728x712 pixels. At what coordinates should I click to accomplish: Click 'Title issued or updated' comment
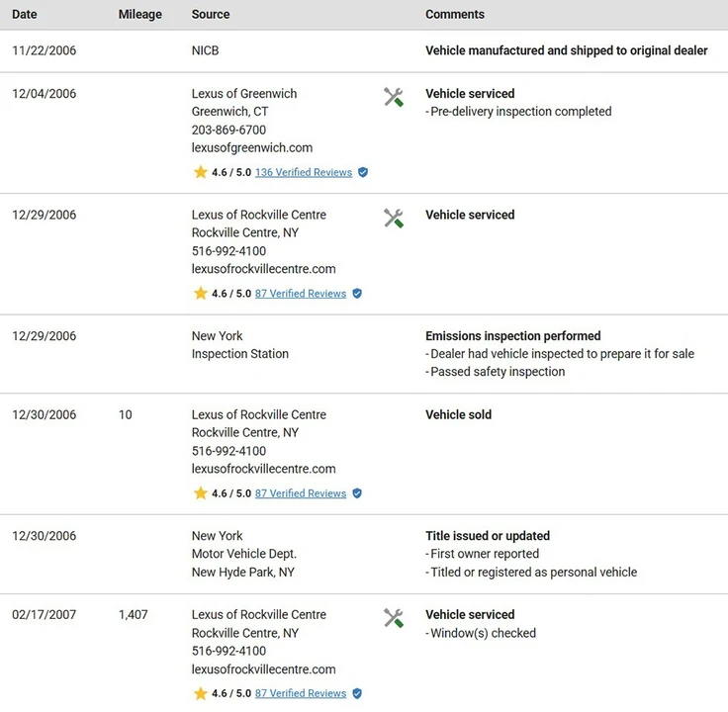pyautogui.click(x=488, y=536)
